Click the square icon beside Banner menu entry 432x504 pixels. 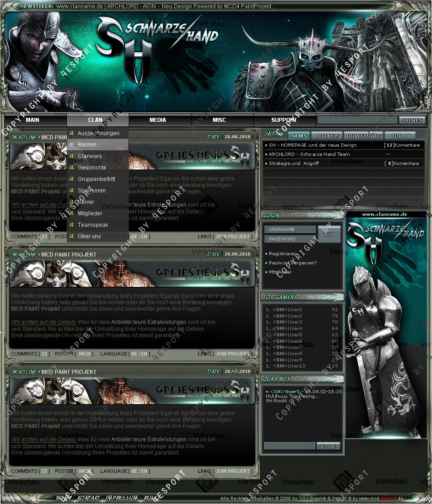71,145
